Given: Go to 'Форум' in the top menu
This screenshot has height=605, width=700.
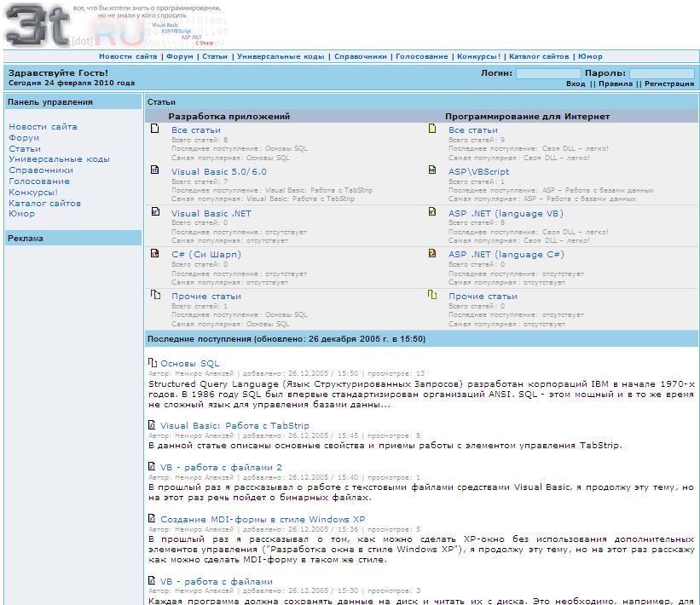Looking at the screenshot, I should pyautogui.click(x=180, y=56).
